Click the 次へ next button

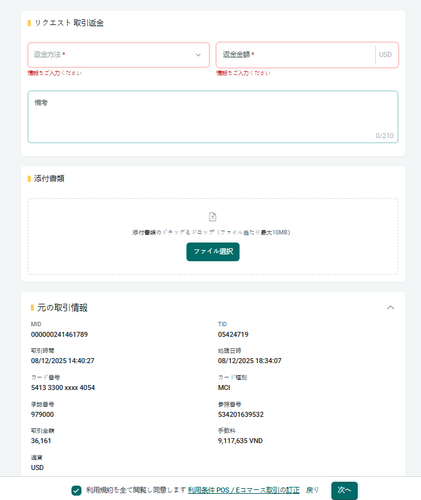[x=344, y=490]
